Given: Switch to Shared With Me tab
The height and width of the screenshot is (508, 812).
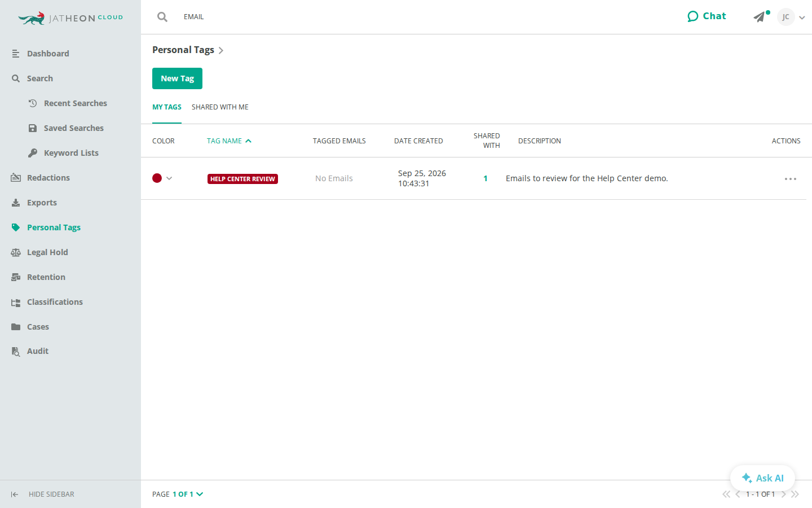Looking at the screenshot, I should click(x=220, y=107).
